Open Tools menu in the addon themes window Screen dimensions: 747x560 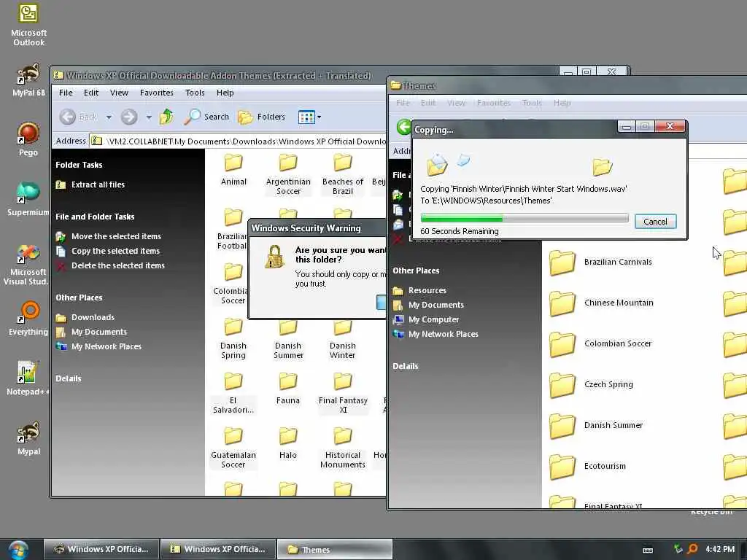point(195,93)
